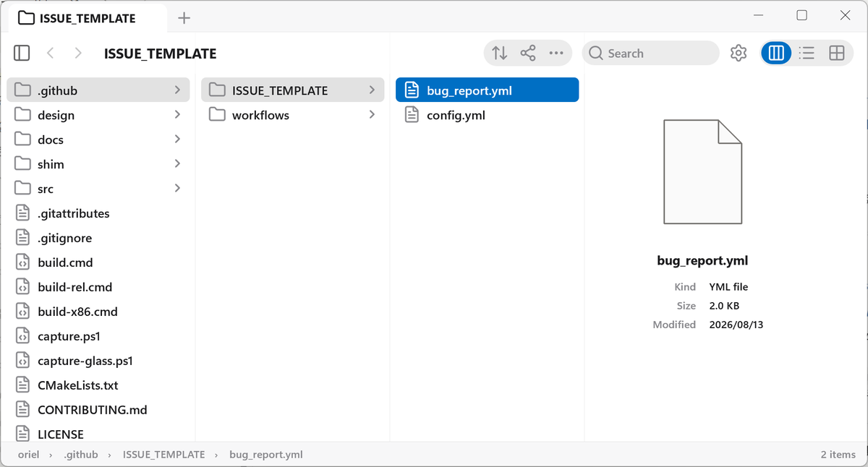The width and height of the screenshot is (868, 467).
Task: Click the docs folder icon
Action: click(x=23, y=140)
